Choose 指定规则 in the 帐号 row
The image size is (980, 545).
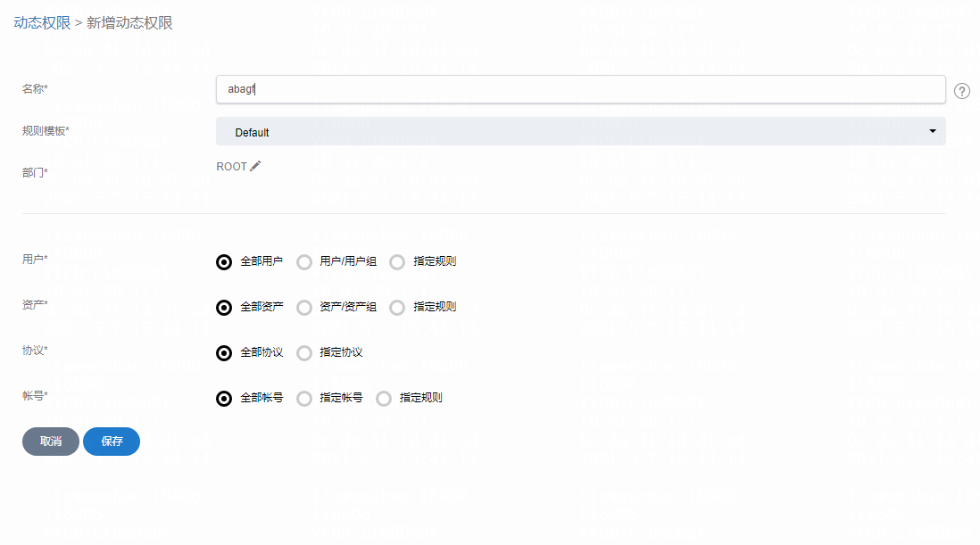[384, 399]
